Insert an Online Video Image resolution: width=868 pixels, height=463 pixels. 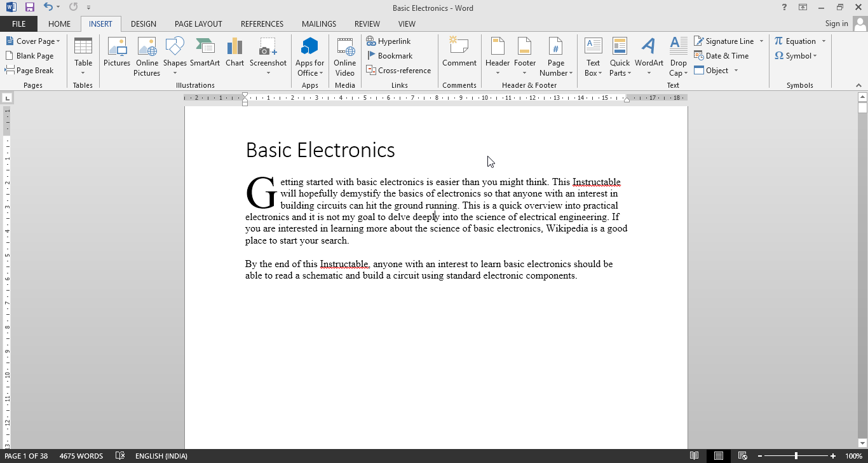[x=345, y=57]
